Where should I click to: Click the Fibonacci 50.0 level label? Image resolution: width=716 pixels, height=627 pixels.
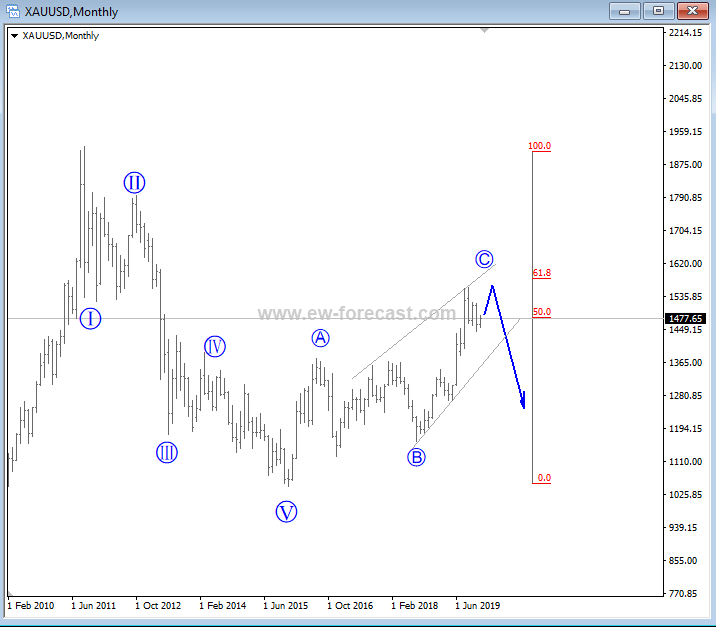pos(542,312)
